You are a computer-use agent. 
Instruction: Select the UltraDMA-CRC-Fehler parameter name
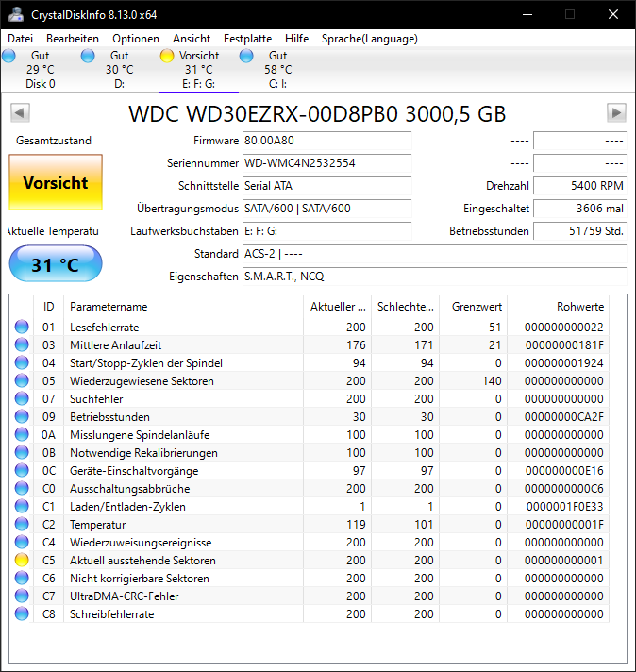(125, 596)
